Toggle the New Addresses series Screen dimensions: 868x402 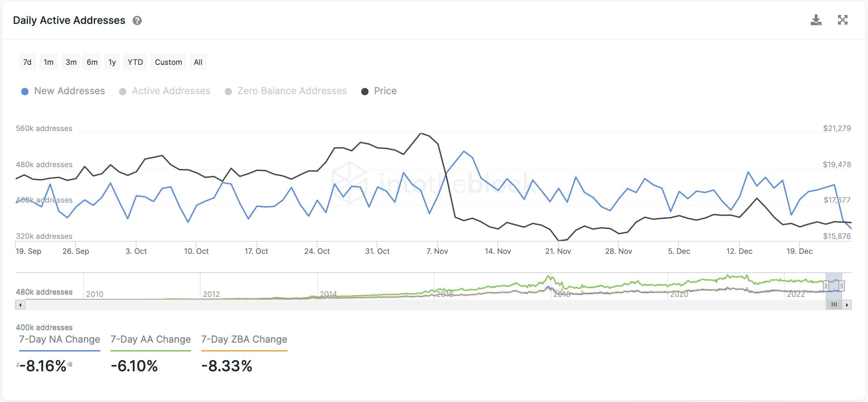pyautogui.click(x=63, y=91)
